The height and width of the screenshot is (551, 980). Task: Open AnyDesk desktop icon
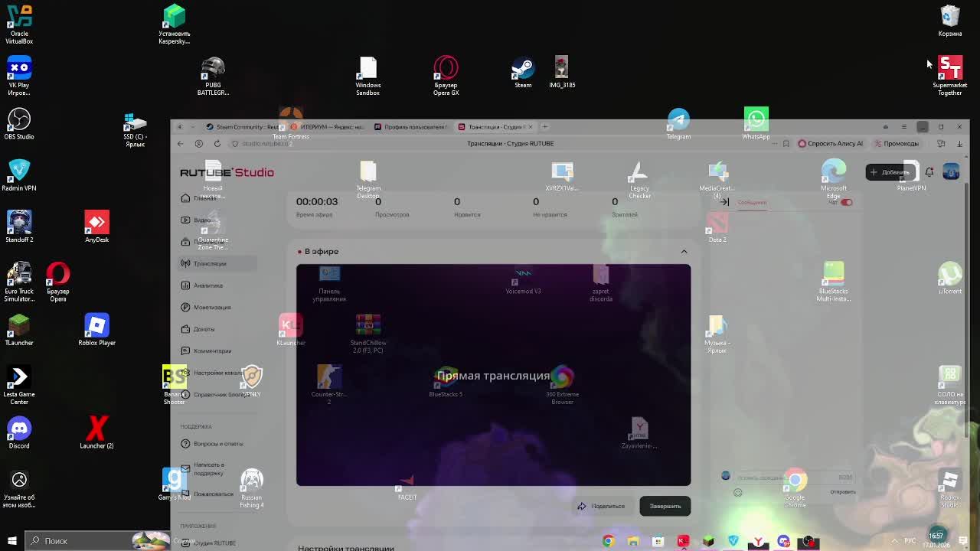click(96, 227)
